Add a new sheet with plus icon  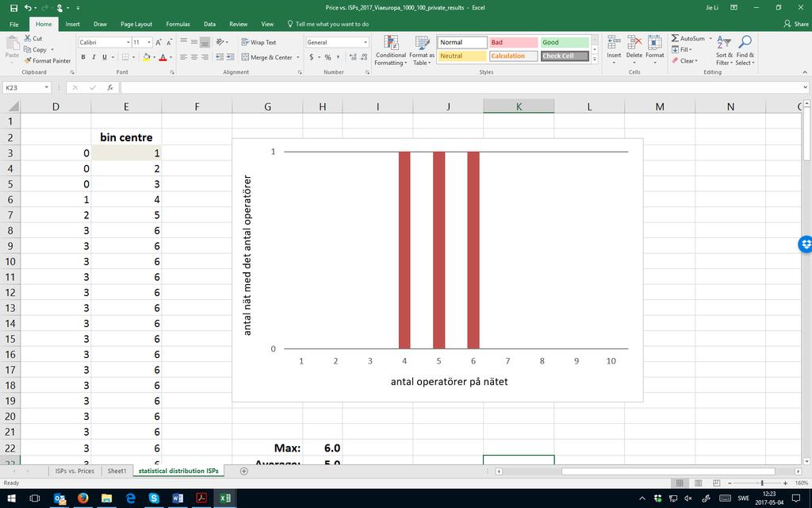coord(244,471)
